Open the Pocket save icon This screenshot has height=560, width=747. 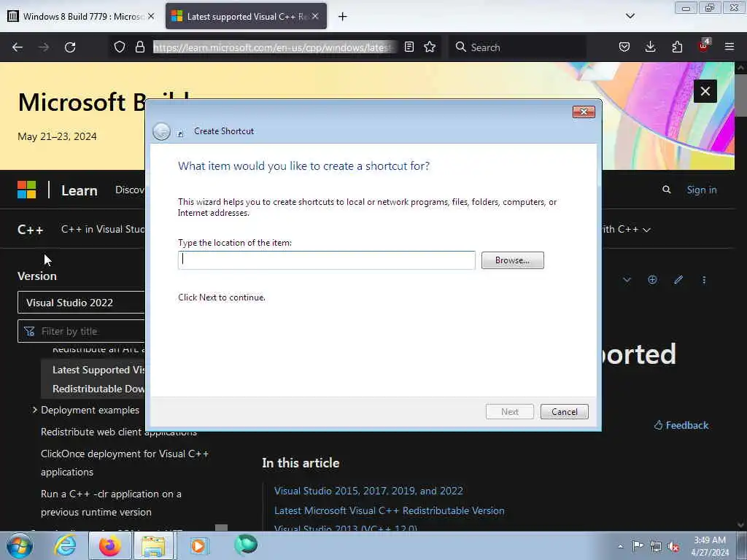click(624, 47)
